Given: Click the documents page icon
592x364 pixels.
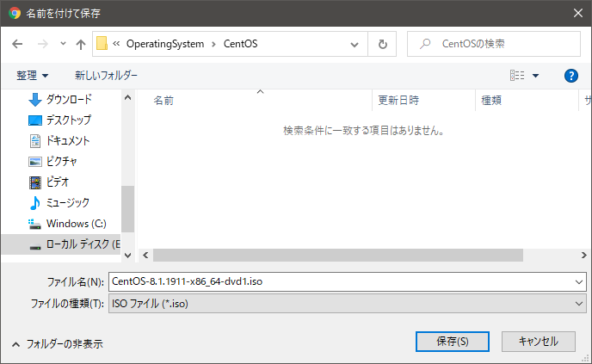Looking at the screenshot, I should [x=35, y=141].
